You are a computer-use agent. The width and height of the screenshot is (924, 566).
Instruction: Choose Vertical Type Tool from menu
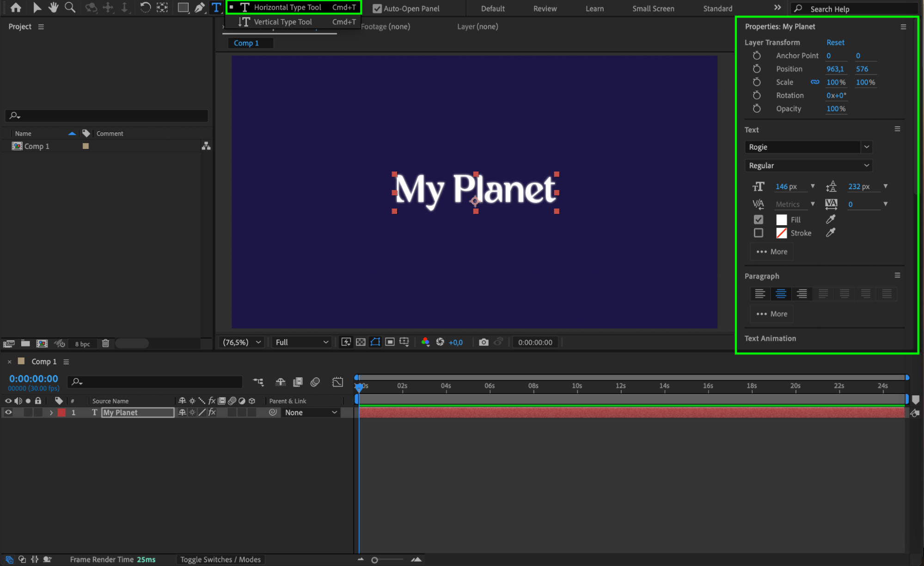(283, 22)
